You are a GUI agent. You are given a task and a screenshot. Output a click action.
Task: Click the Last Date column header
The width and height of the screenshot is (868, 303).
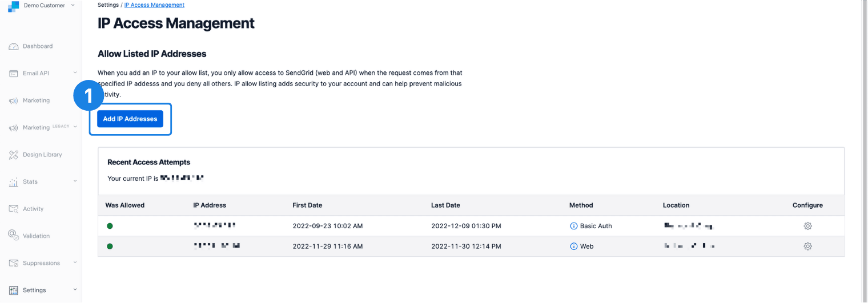point(445,205)
